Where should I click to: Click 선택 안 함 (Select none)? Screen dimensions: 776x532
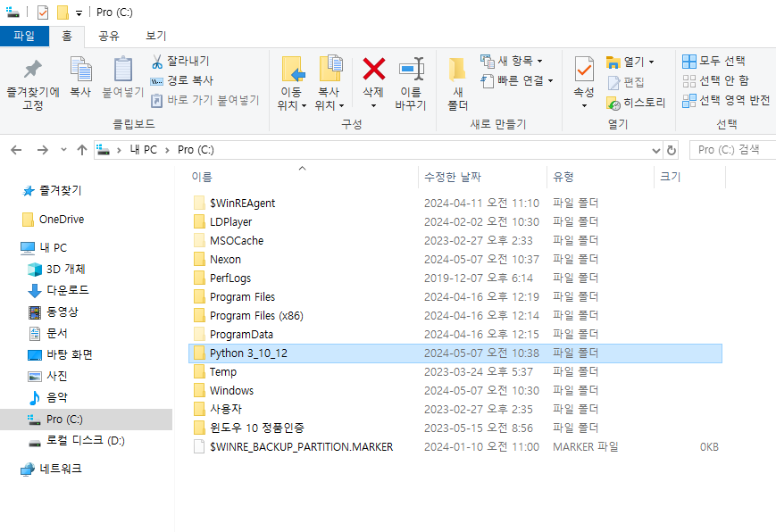click(715, 80)
